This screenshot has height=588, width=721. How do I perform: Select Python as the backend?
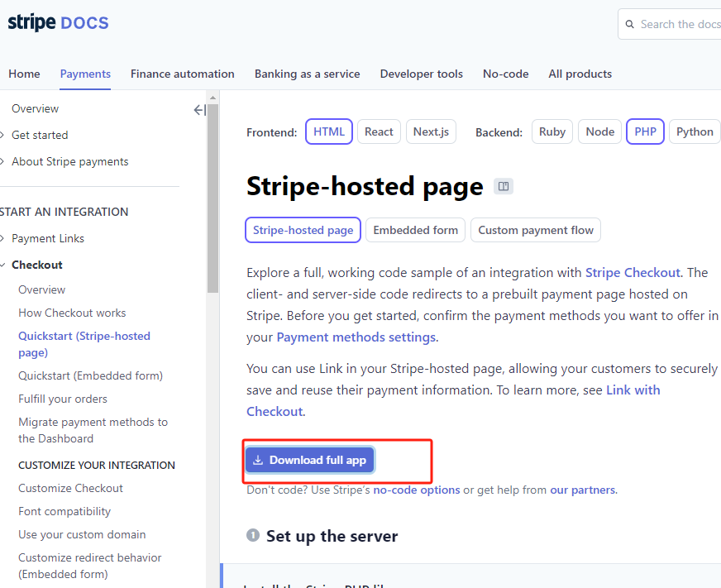click(695, 131)
